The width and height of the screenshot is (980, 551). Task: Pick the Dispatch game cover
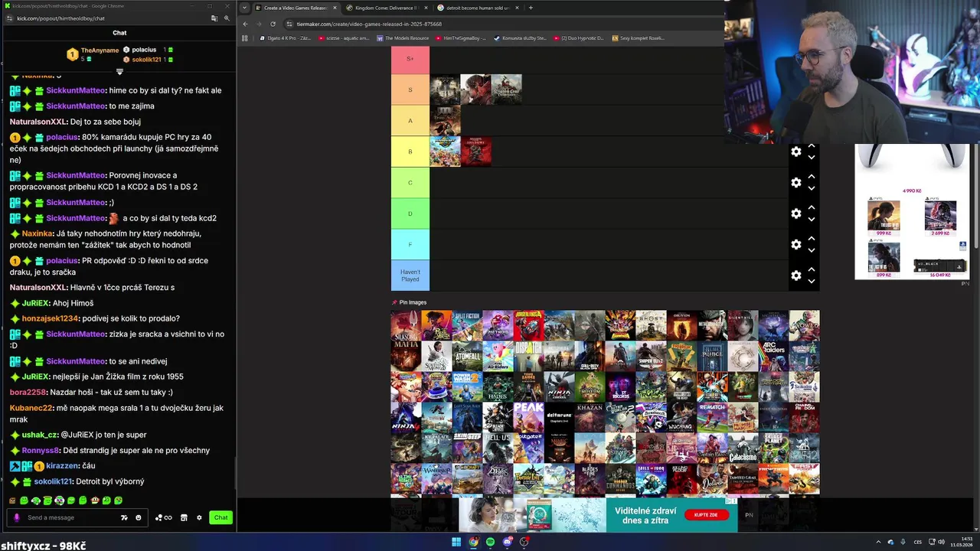[x=528, y=356]
